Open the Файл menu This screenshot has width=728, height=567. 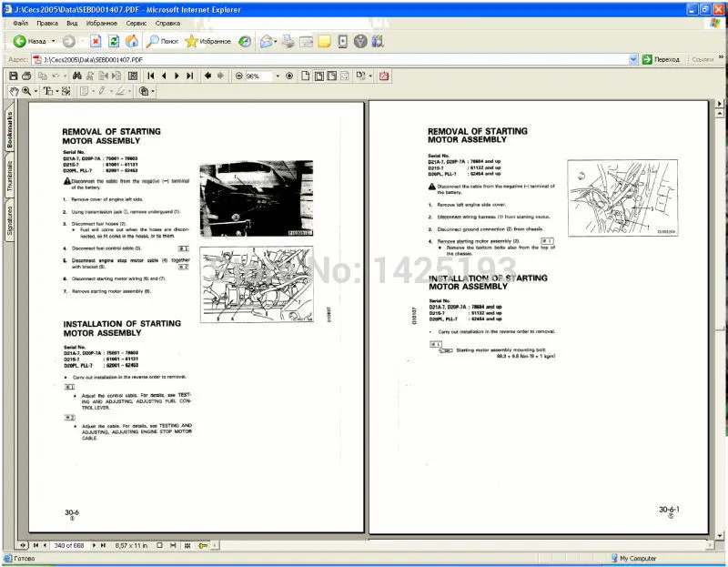(x=20, y=23)
